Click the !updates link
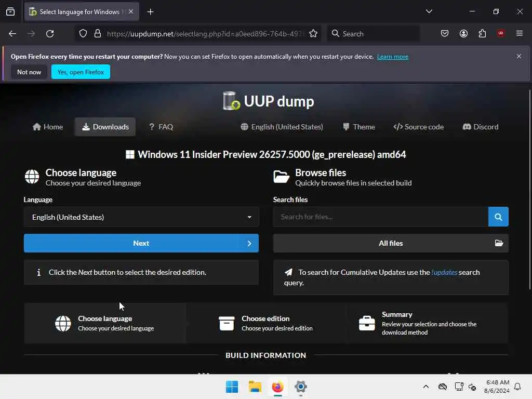The height and width of the screenshot is (399, 532). (x=444, y=272)
